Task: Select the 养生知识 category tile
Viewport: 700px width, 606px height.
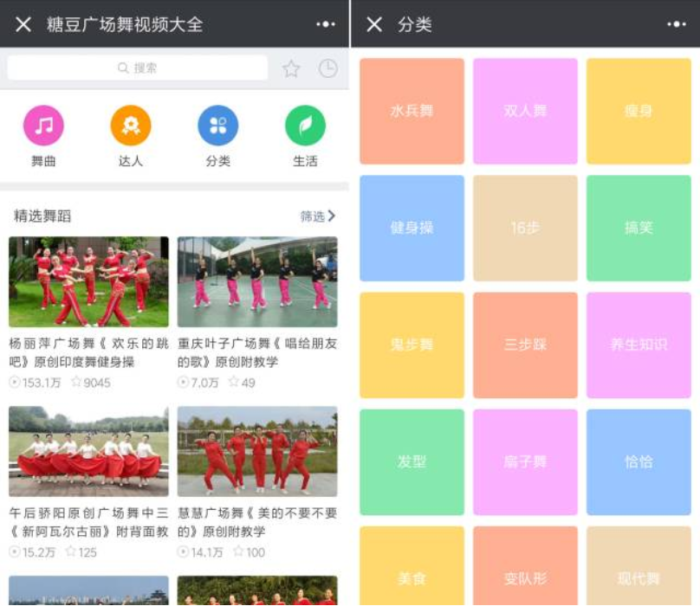Action: click(x=638, y=345)
